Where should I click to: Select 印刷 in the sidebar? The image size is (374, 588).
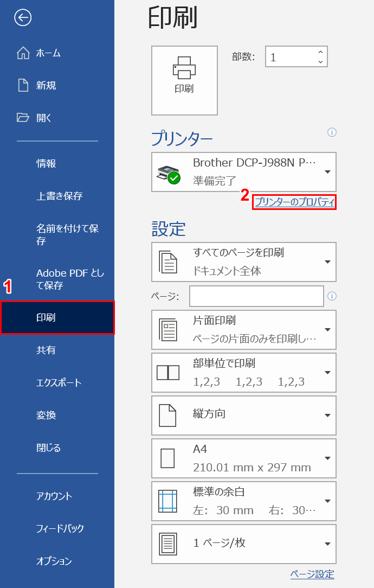coord(57,318)
